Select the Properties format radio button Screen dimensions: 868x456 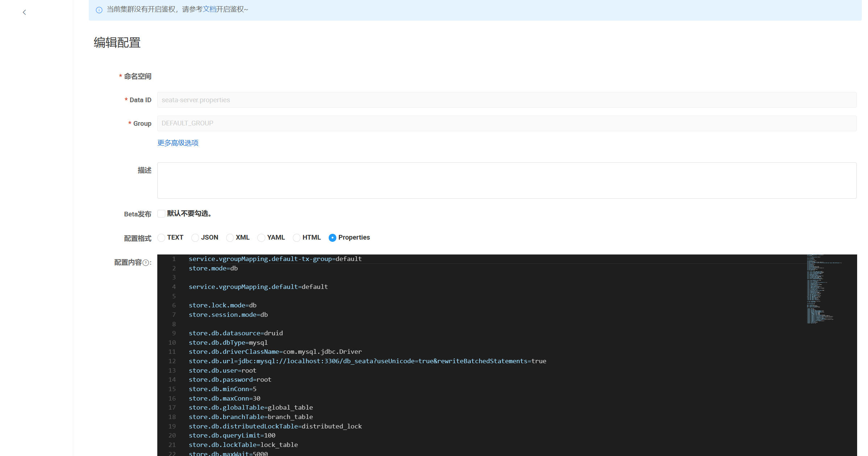click(332, 238)
